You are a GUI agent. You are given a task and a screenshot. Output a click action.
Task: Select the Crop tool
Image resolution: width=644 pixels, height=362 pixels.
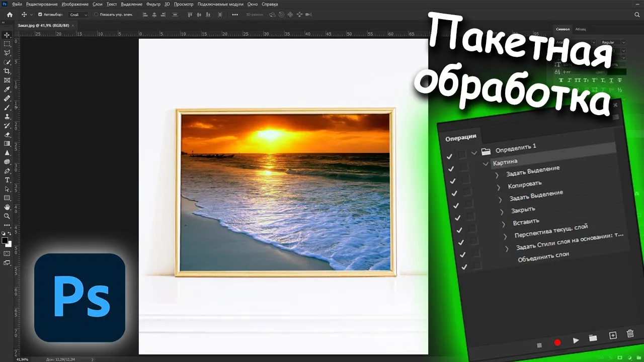(x=7, y=71)
